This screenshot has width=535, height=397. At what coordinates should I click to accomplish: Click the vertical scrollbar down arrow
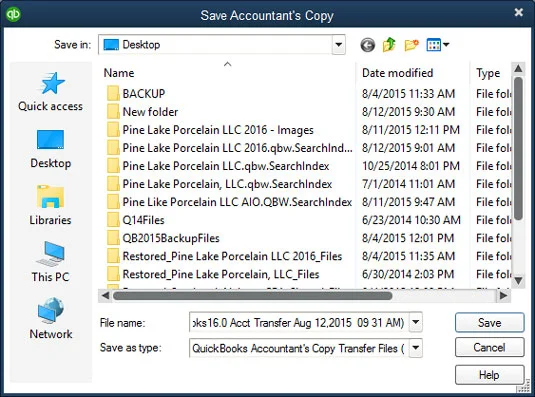[x=518, y=281]
